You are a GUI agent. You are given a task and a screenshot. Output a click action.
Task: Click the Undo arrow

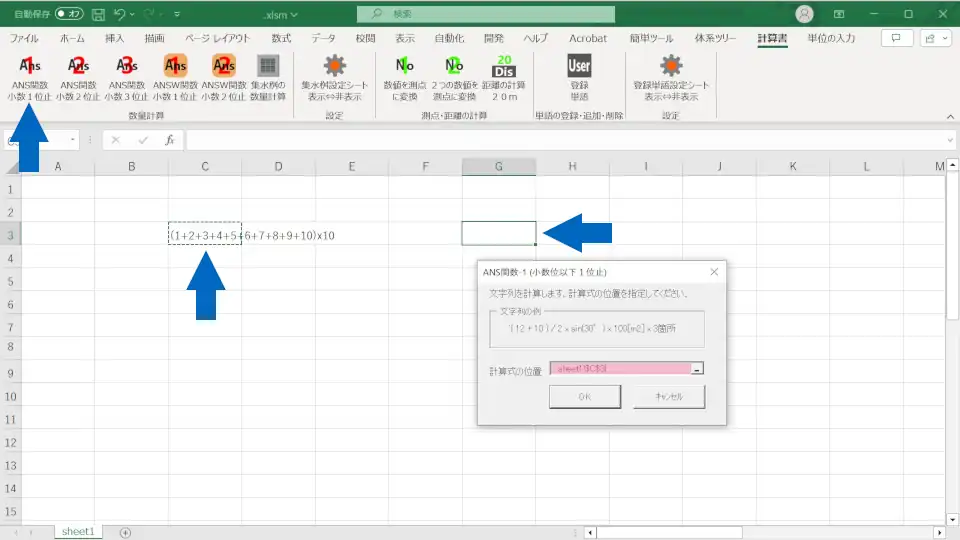119,14
